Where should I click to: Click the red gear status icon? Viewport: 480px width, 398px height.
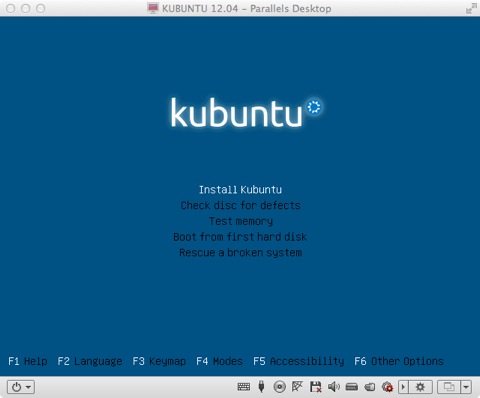pos(387,387)
